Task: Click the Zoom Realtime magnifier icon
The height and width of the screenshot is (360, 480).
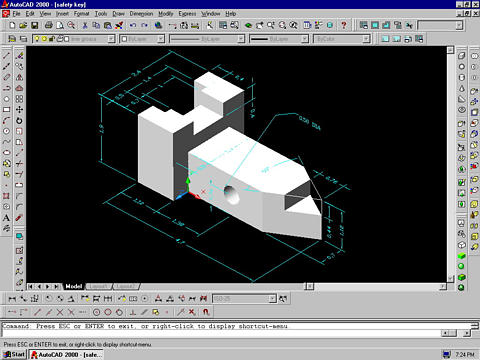Action: tap(271, 25)
